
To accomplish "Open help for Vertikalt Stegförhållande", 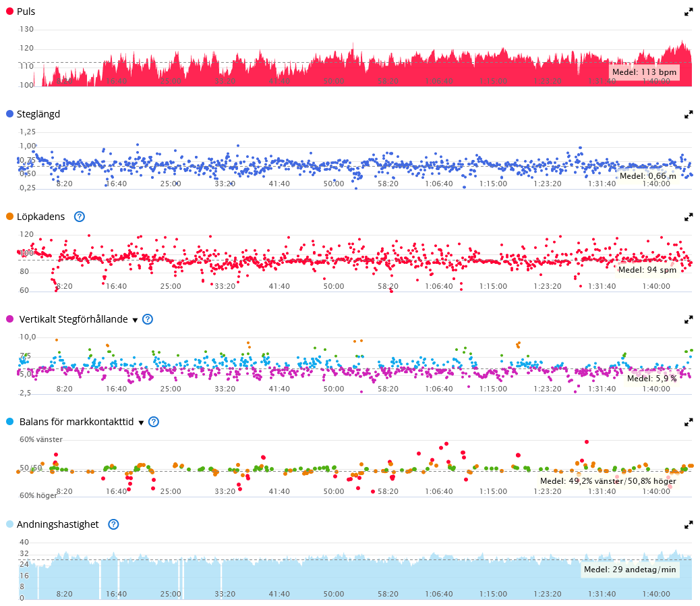I will pyautogui.click(x=147, y=319).
